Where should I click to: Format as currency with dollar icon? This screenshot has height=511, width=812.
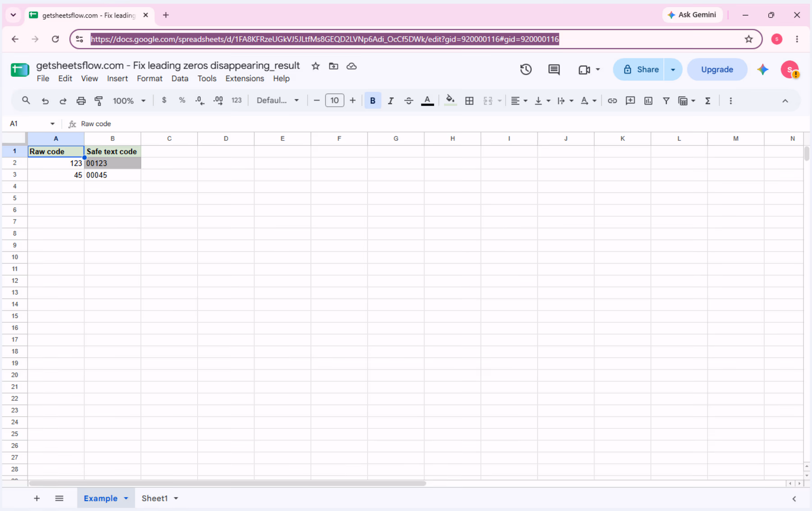[164, 100]
